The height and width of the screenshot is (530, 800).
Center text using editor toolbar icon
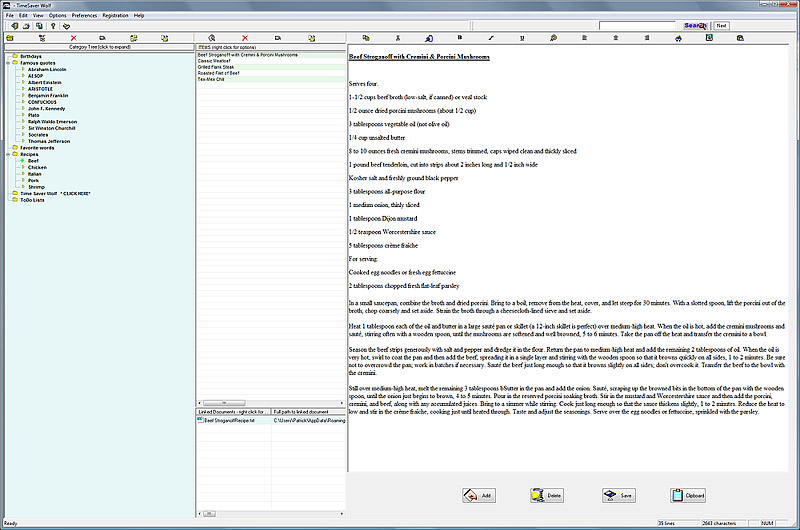tap(616, 38)
